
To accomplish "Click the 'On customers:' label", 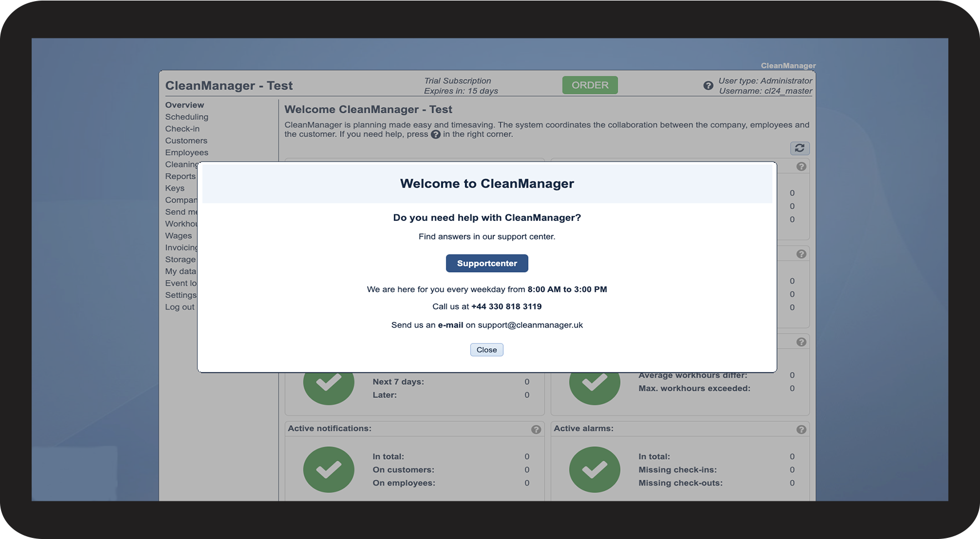I will 403,470.
